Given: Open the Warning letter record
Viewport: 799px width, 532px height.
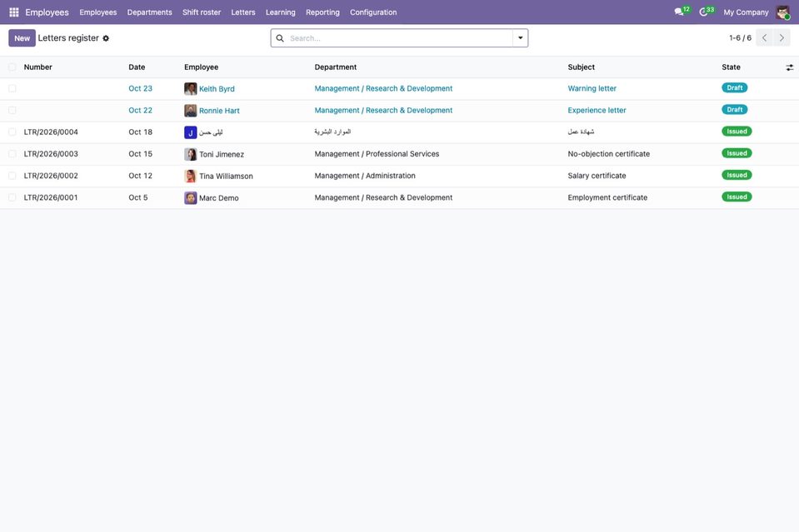Looking at the screenshot, I should [592, 88].
